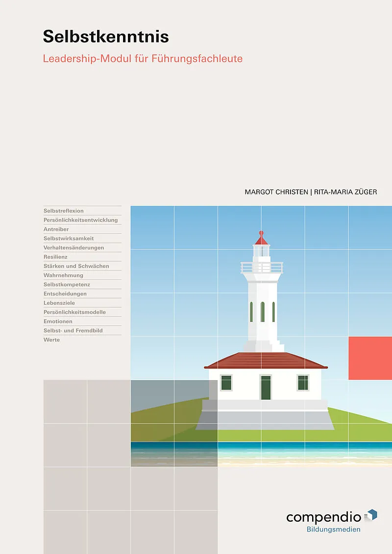
Task: Select "Persönlichkeitsentwicklung" in the topic list
Action: point(80,220)
